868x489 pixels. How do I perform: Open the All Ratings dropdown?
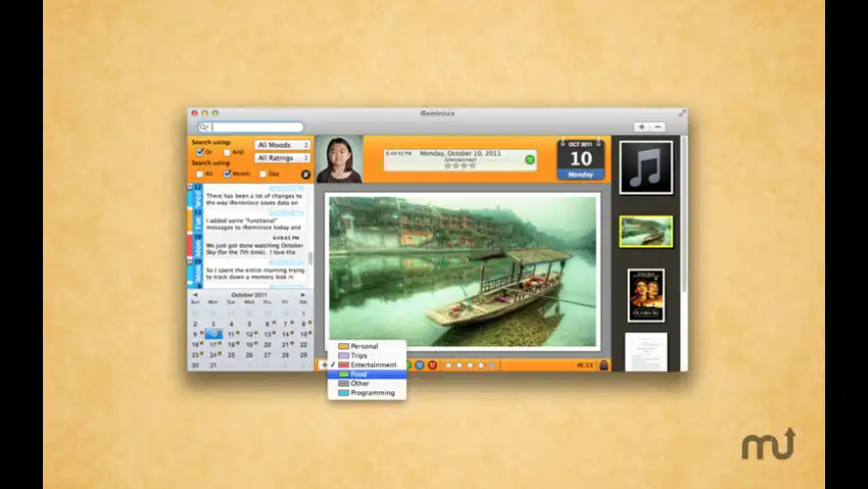click(x=282, y=159)
